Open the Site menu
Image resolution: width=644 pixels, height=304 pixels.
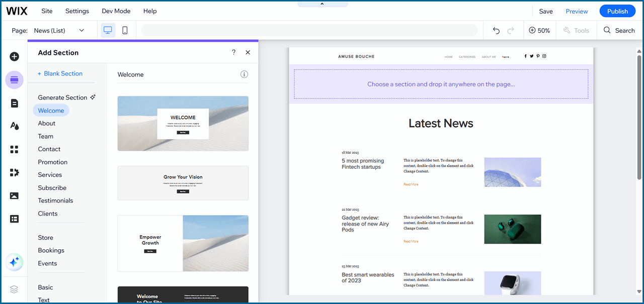click(47, 11)
